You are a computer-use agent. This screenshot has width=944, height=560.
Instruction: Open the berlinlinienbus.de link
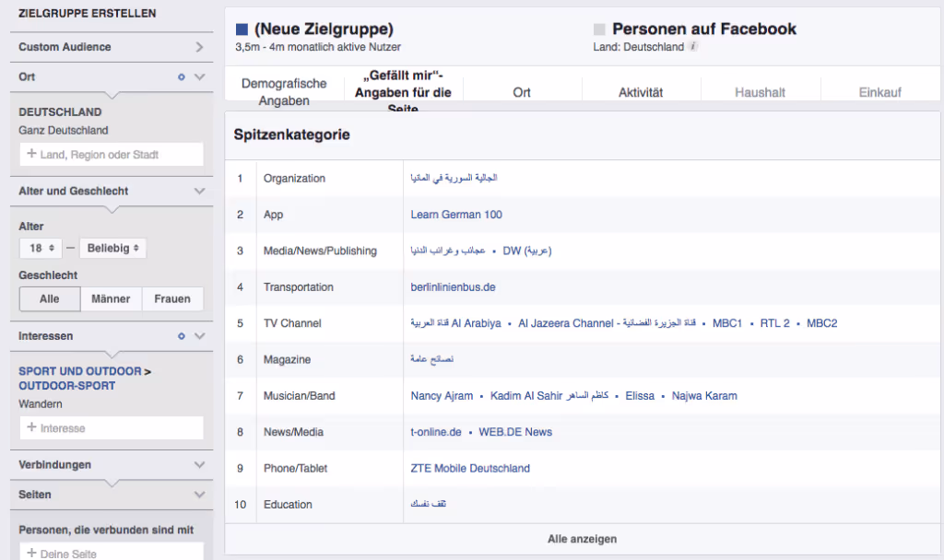(x=454, y=287)
